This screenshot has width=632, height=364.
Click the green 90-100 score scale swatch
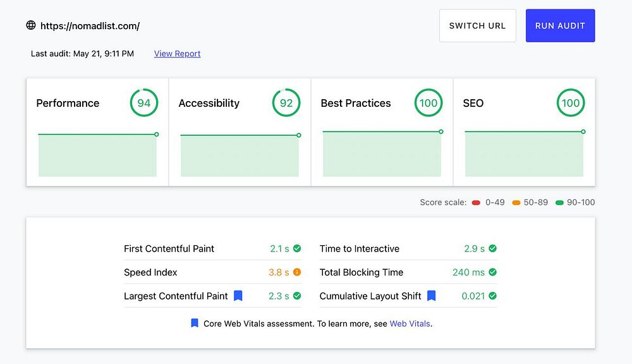pyautogui.click(x=559, y=203)
